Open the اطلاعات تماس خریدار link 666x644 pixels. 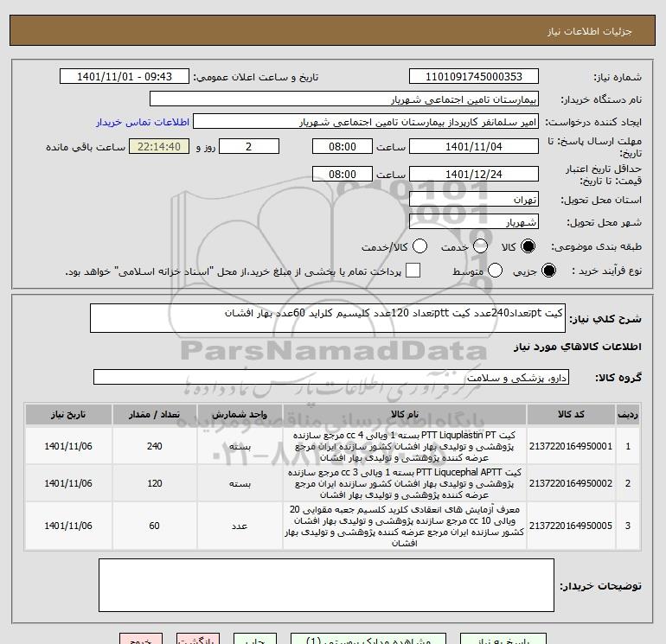click(x=143, y=122)
